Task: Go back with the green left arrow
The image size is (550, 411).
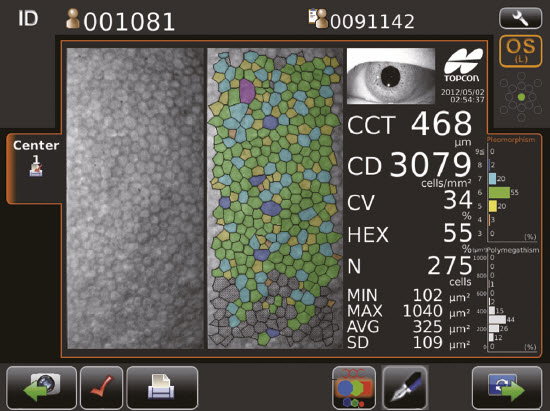Action: tap(41, 388)
